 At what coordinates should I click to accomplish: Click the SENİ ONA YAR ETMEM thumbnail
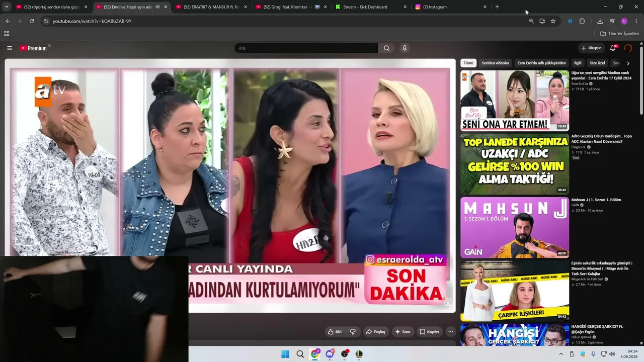coord(515,101)
